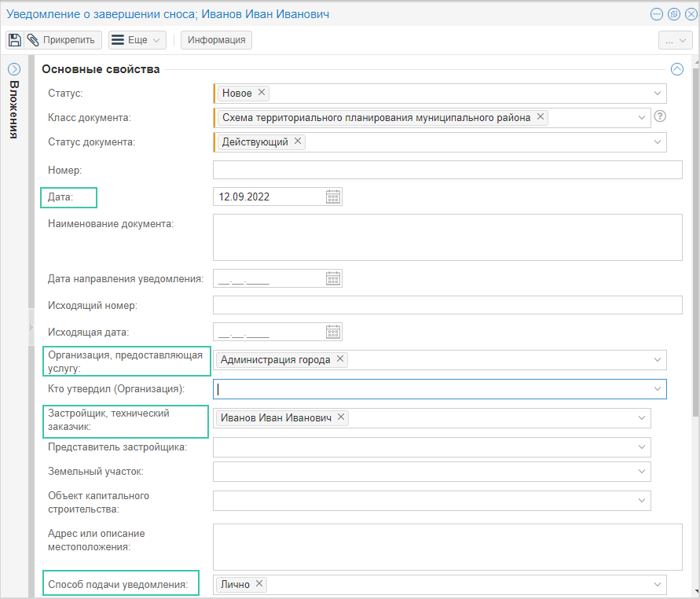Click the Информация button
Screen dimensions: 700x599
216,40
